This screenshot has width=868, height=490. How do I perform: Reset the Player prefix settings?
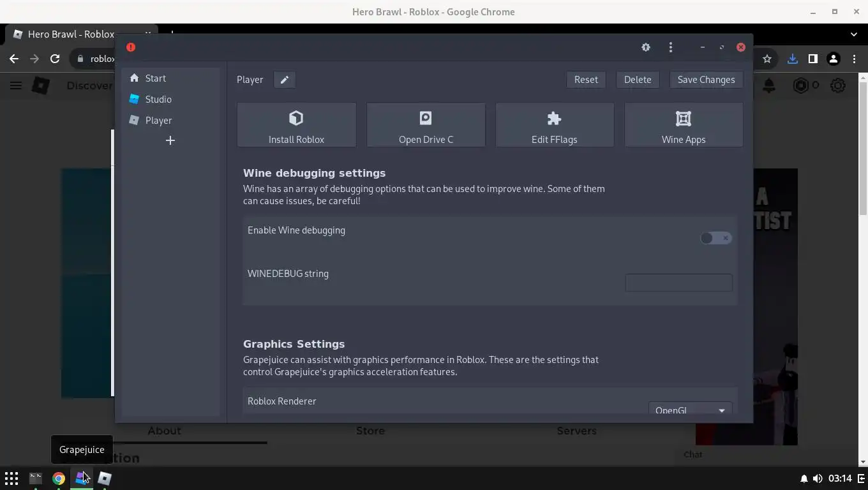pyautogui.click(x=586, y=80)
